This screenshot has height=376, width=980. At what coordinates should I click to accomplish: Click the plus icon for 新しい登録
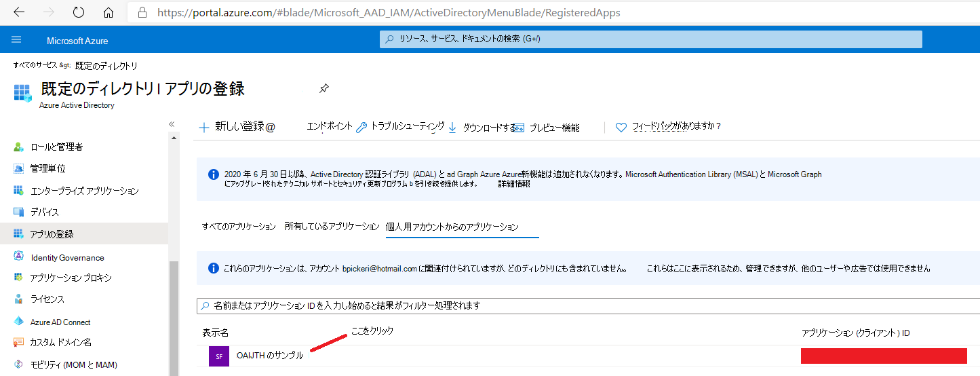(x=203, y=127)
